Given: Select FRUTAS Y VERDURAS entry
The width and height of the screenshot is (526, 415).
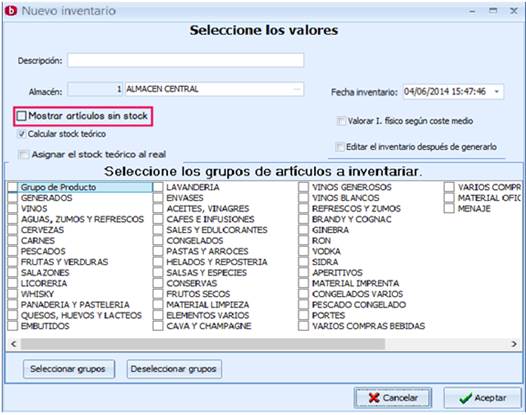Looking at the screenshot, I should click(64, 262).
